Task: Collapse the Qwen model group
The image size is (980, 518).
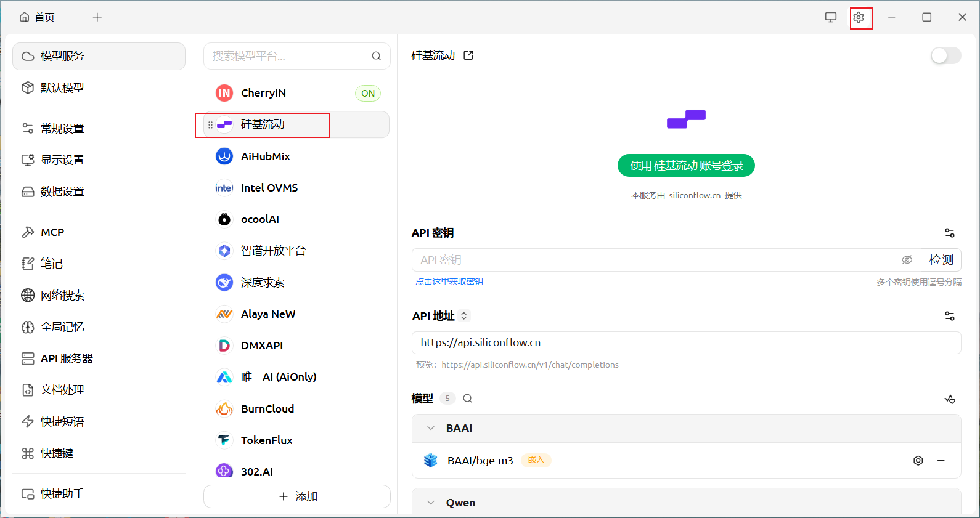Action: [x=431, y=503]
